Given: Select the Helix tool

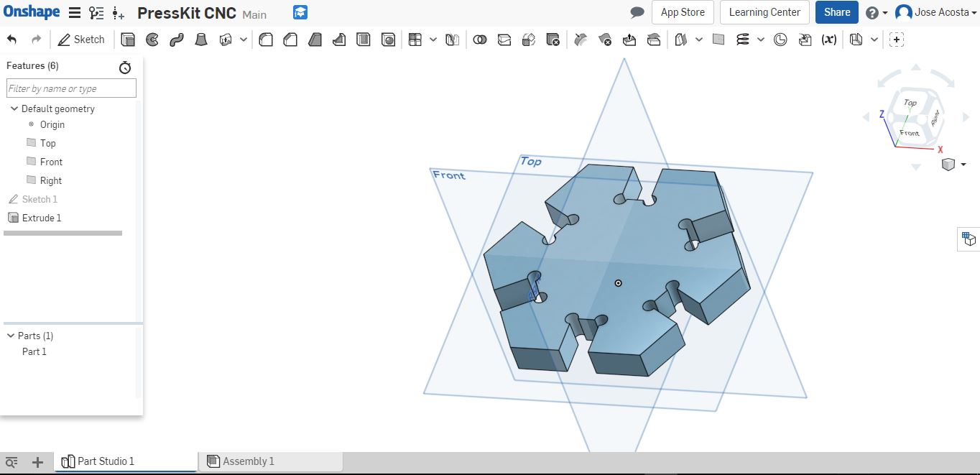Looking at the screenshot, I should tap(743, 40).
